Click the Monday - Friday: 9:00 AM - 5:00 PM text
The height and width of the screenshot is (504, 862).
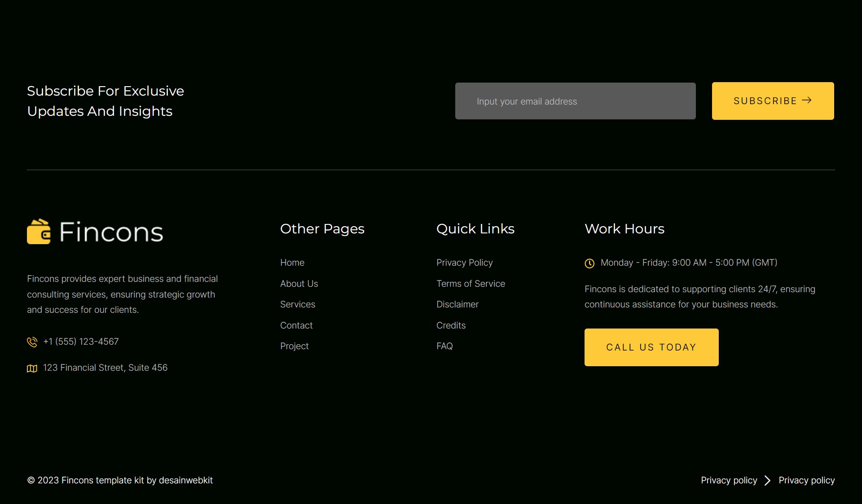point(689,263)
